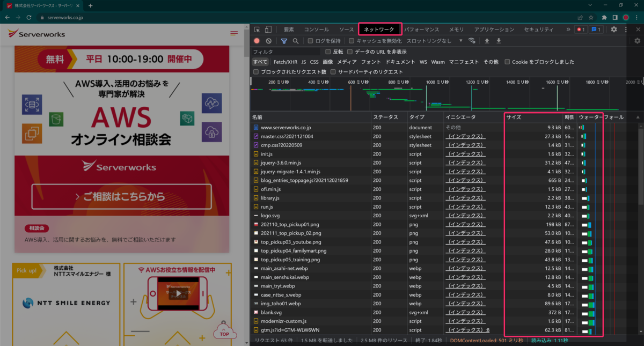The height and width of the screenshot is (346, 644).
Task: Open the hamburger menu on Serverworks page
Action: (234, 33)
